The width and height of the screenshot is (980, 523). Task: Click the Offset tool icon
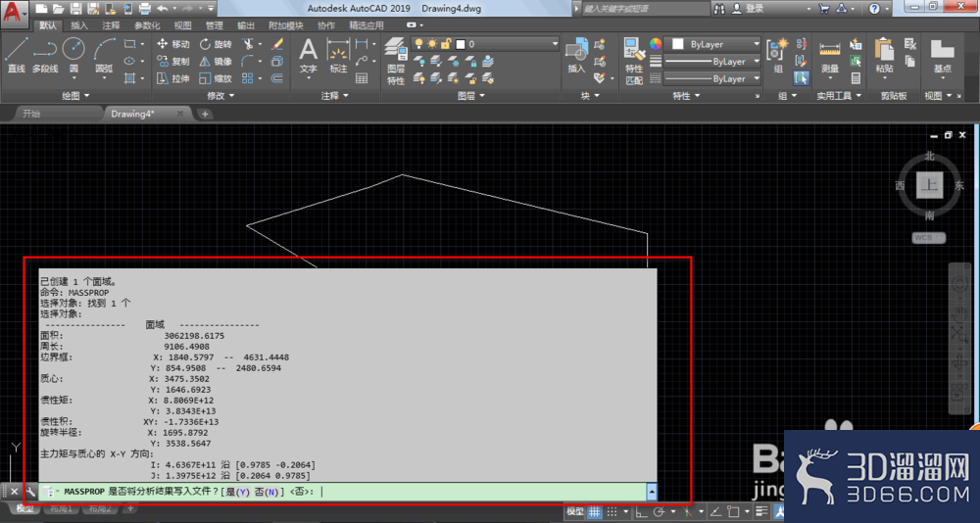tap(277, 78)
